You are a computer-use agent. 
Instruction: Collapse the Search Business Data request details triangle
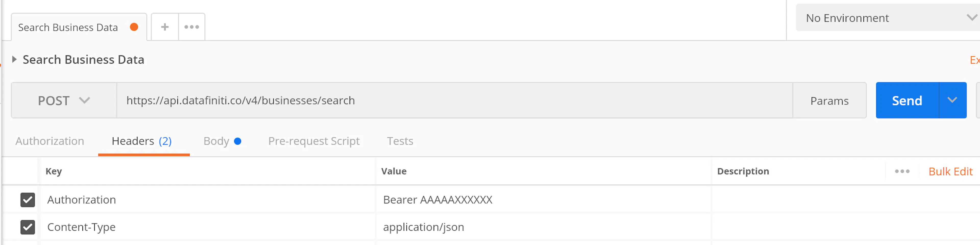14,59
